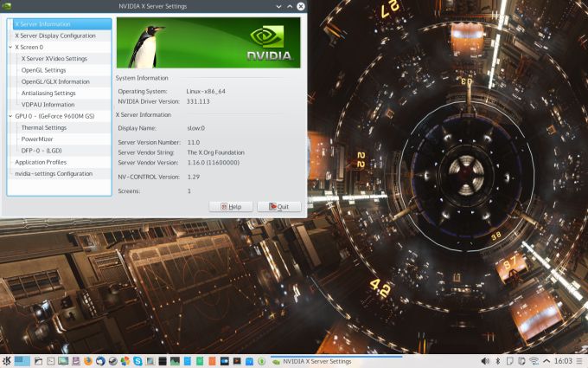Select GPU 0 - (GeForce 9600M GS)
Screen dimensions: 588x368
tap(54, 116)
